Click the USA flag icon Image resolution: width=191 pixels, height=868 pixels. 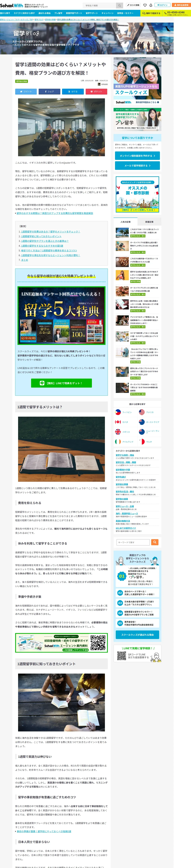click(x=142, y=412)
